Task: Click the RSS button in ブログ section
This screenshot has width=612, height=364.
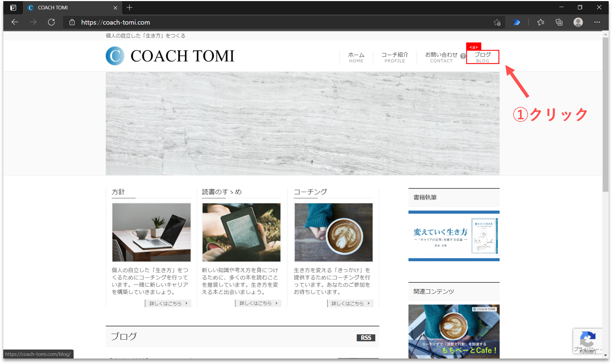Action: pos(366,338)
